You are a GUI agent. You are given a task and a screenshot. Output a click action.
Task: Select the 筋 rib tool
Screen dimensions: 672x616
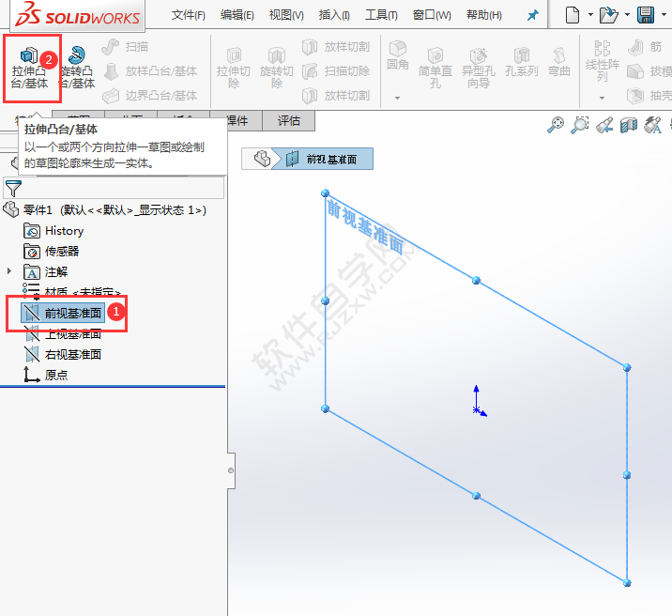(645, 47)
